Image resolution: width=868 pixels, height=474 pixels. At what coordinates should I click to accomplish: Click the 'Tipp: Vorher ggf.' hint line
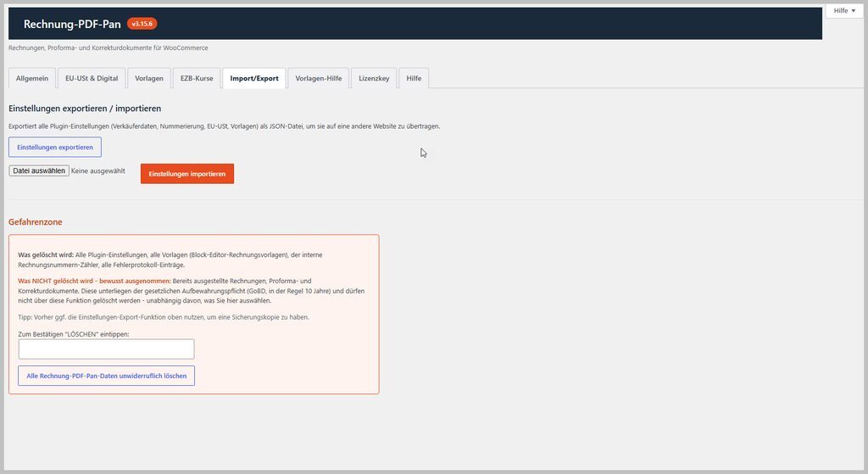tap(164, 317)
